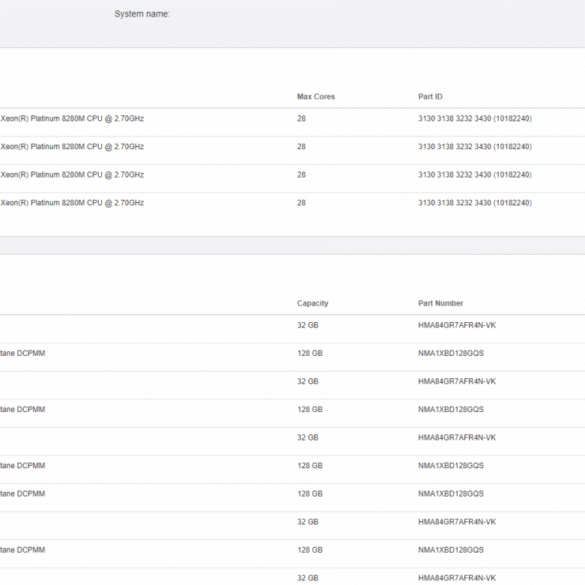Select the first DCPMM memory row label
This screenshot has width=585, height=585.
[x=22, y=353]
